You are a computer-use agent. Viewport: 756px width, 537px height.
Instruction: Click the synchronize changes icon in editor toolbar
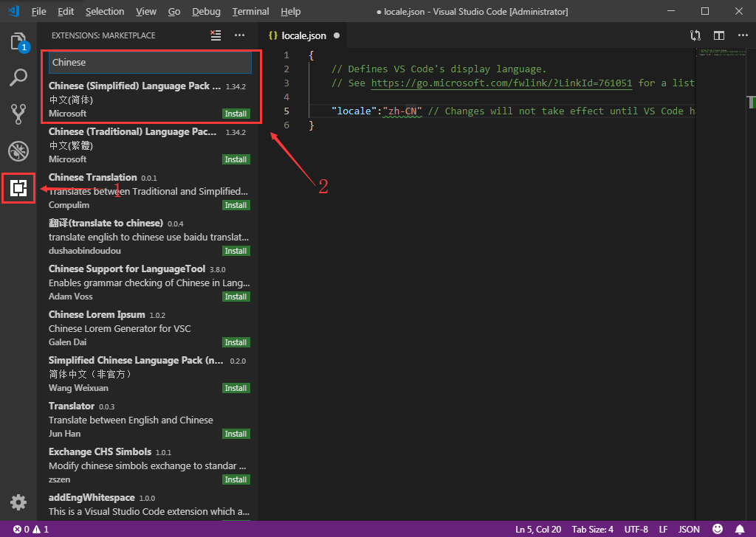[x=695, y=35]
